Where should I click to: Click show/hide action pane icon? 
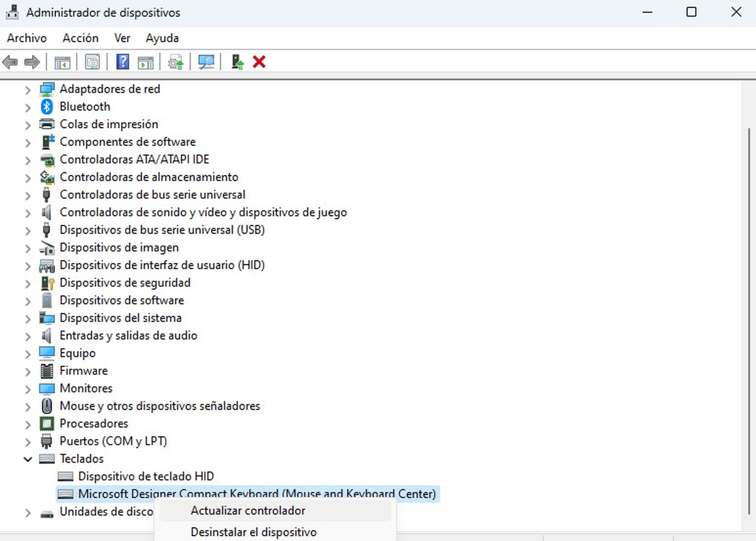pyautogui.click(x=145, y=62)
